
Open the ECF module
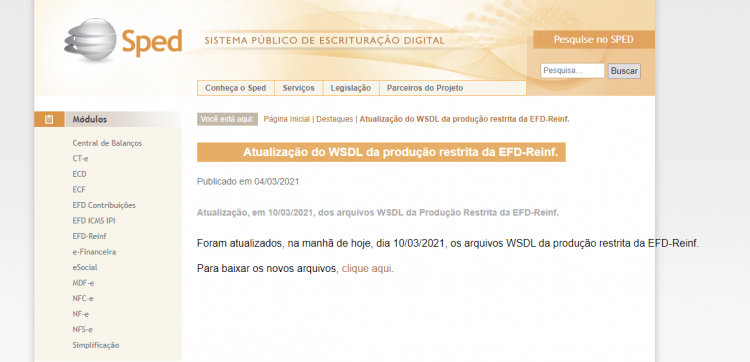[x=79, y=189]
